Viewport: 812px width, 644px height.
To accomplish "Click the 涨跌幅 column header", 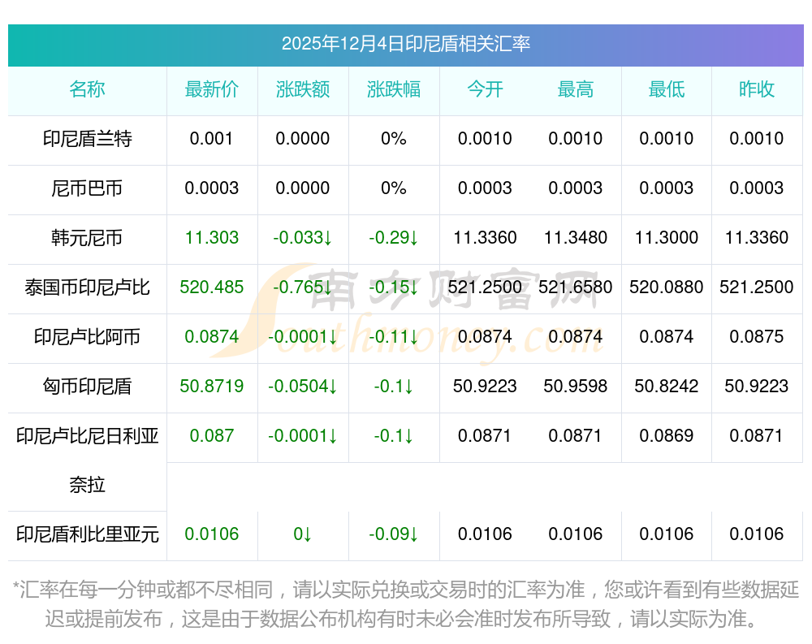I will pyautogui.click(x=394, y=89).
